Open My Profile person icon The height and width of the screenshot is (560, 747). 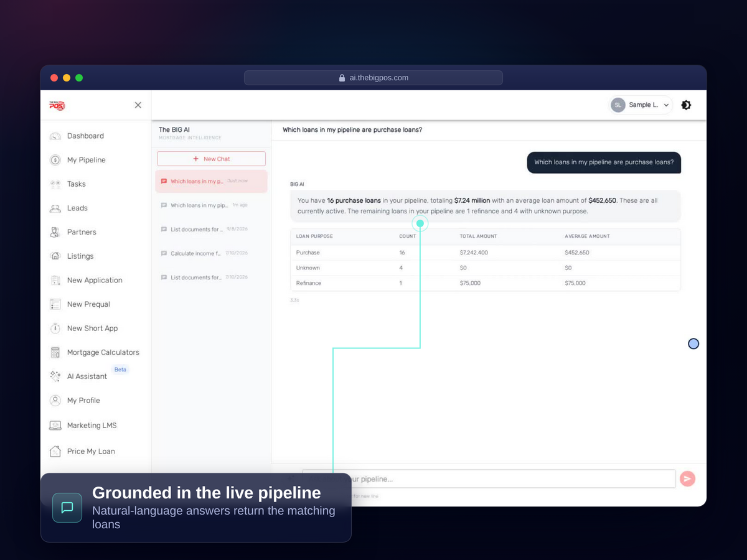coord(55,401)
